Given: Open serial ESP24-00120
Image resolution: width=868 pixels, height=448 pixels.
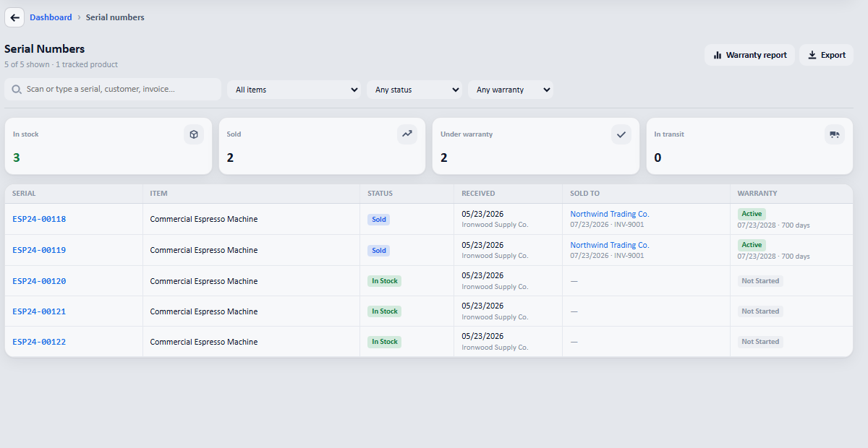Looking at the screenshot, I should [39, 281].
